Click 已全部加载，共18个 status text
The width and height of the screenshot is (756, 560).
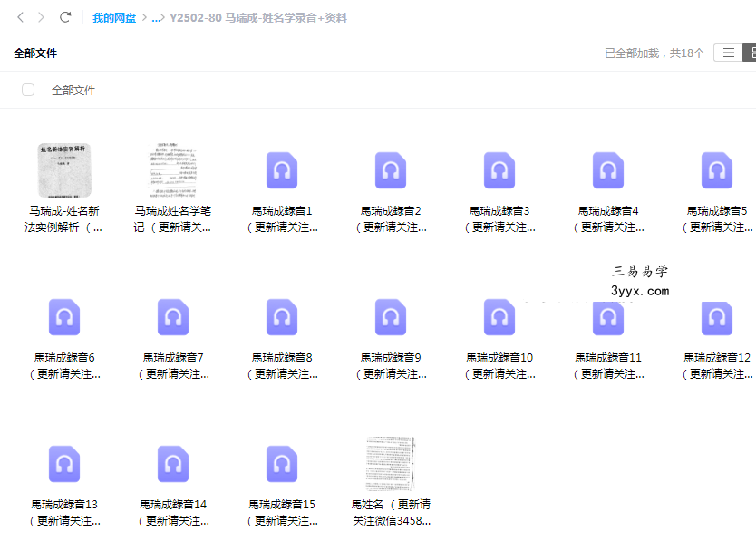coord(654,53)
